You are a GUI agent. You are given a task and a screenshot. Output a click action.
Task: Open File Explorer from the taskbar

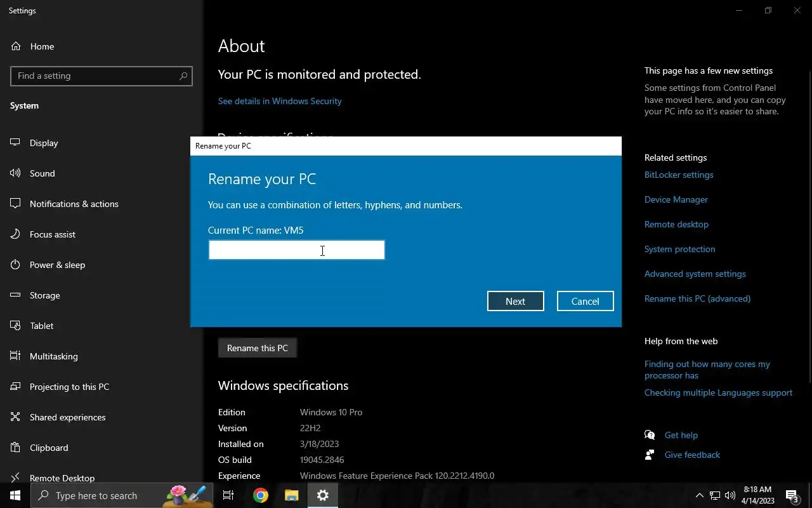[x=291, y=495]
